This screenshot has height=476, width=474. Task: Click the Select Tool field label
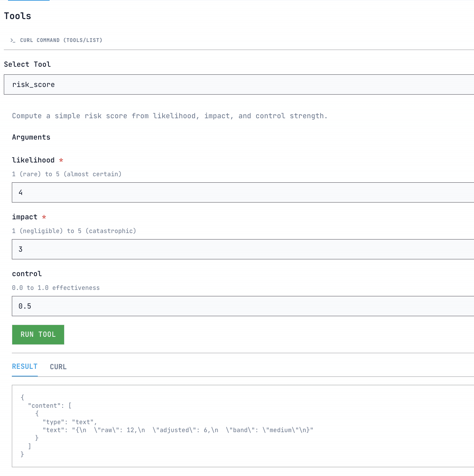click(27, 64)
